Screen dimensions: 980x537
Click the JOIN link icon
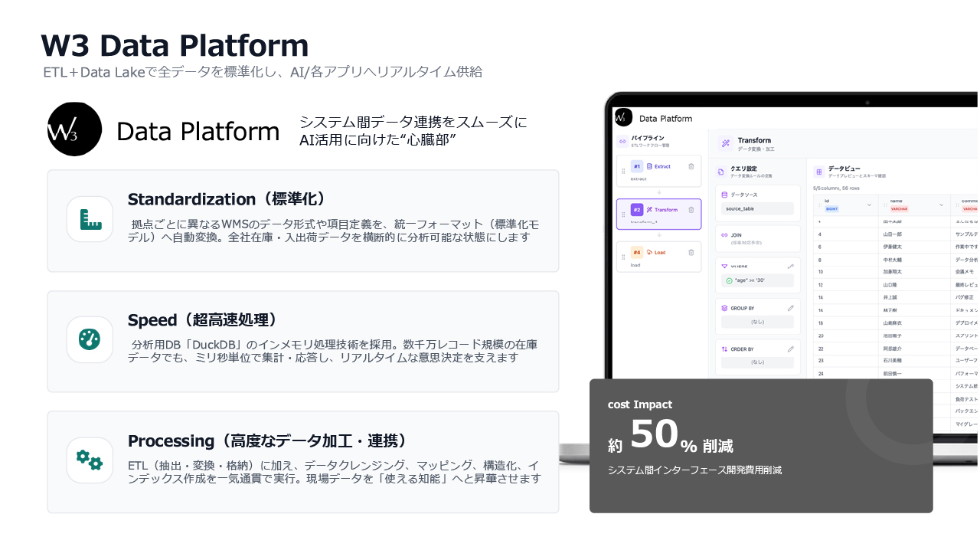[724, 235]
